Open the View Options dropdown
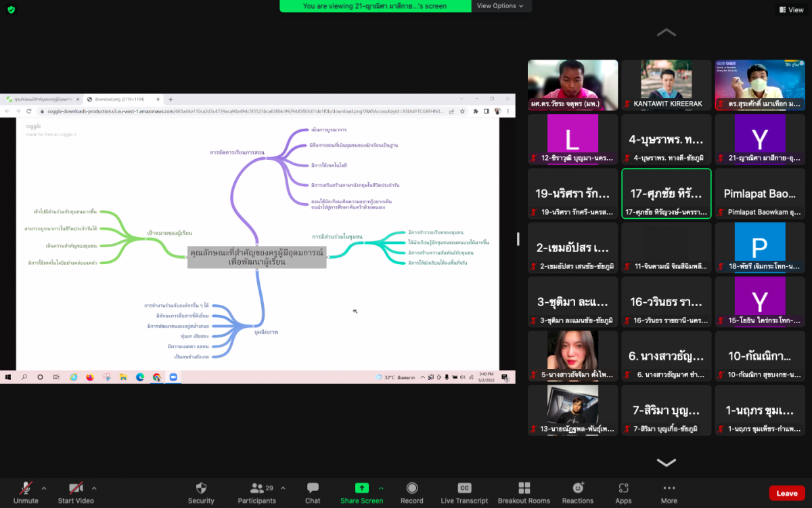The height and width of the screenshot is (508, 812). [x=501, y=6]
